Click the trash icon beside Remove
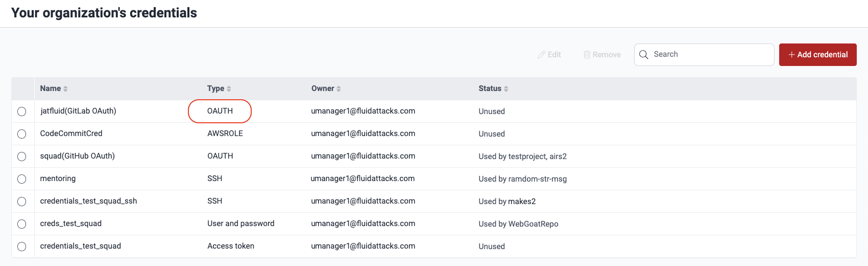This screenshot has height=266, width=868. 587,55
